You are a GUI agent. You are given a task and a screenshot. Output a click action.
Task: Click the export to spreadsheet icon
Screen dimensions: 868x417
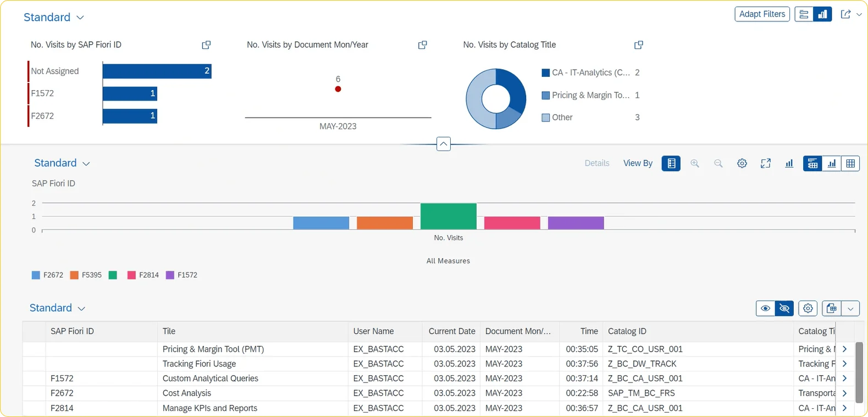pos(831,308)
